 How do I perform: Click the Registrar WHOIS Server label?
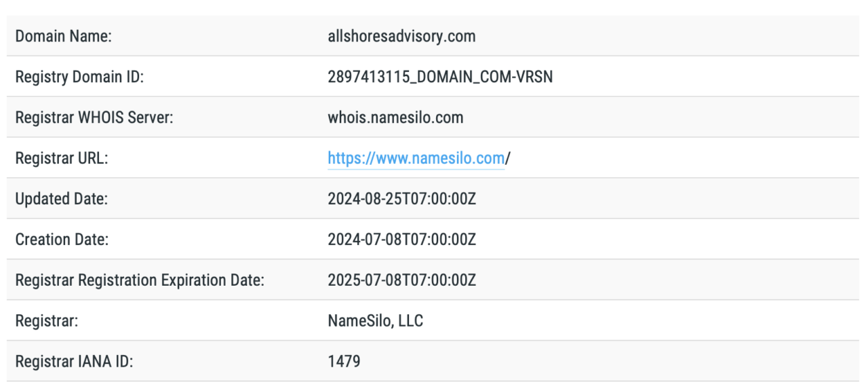pyautogui.click(x=94, y=117)
